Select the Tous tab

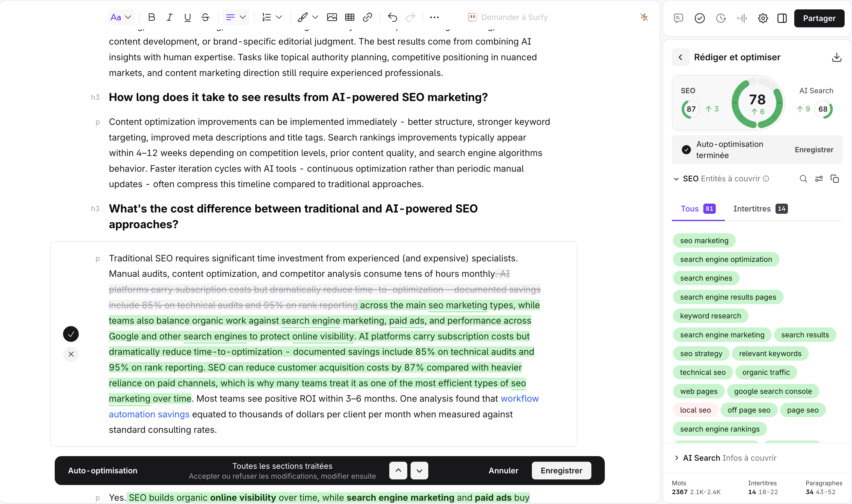[698, 208]
